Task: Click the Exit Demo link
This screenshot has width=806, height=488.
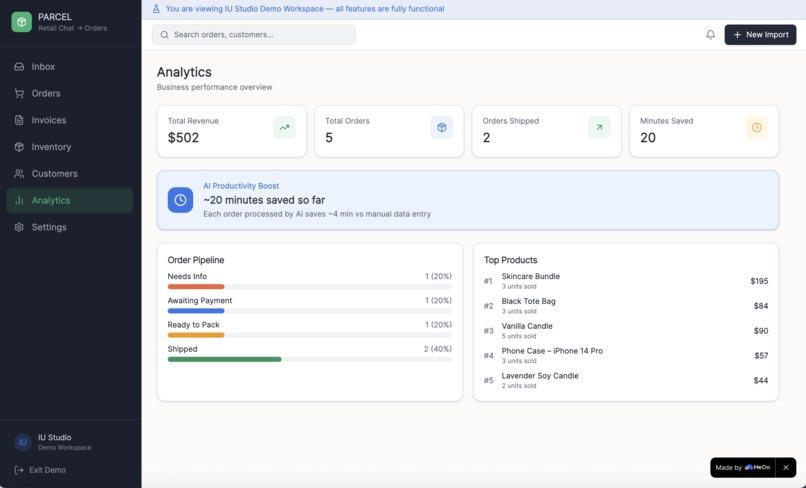Action: coord(40,470)
